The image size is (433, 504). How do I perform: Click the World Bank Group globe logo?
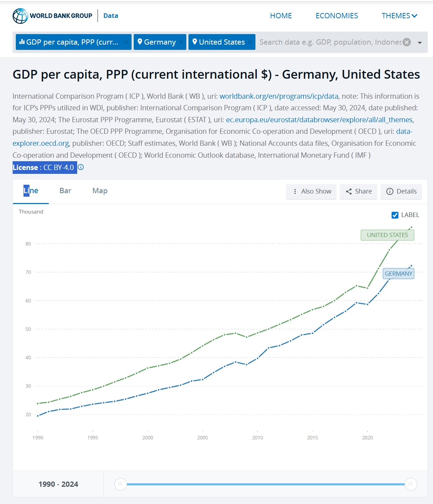tap(20, 16)
